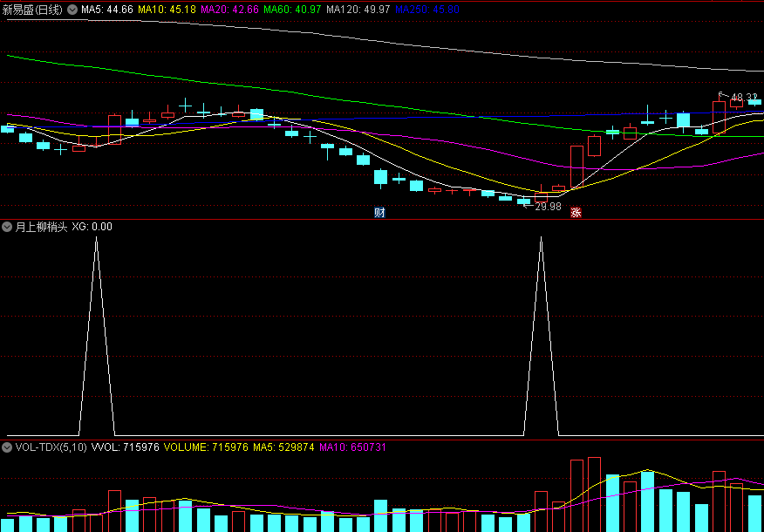Screen dimensions: 764x532
Task: Click the volume MA5: 529874 value
Action: click(x=283, y=447)
